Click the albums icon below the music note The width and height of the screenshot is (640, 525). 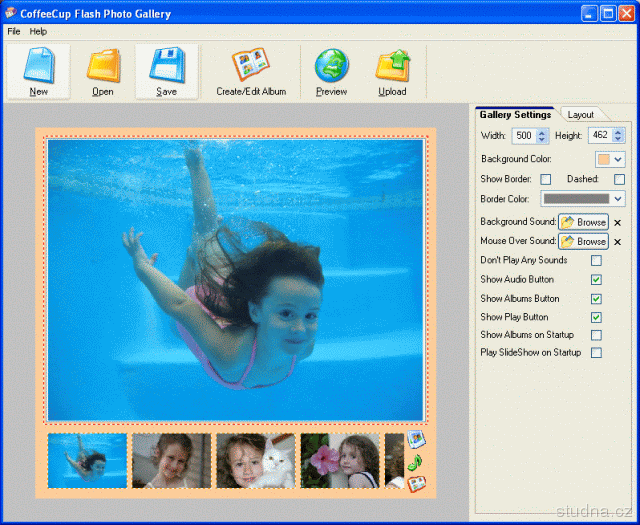point(416,483)
